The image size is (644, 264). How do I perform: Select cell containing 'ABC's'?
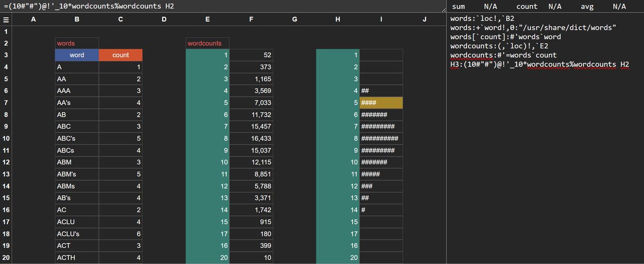[77, 138]
